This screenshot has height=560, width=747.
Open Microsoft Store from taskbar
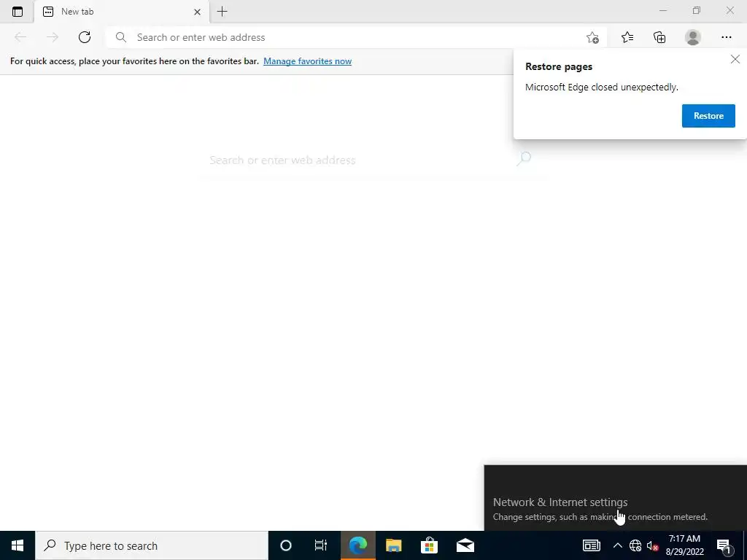429,545
